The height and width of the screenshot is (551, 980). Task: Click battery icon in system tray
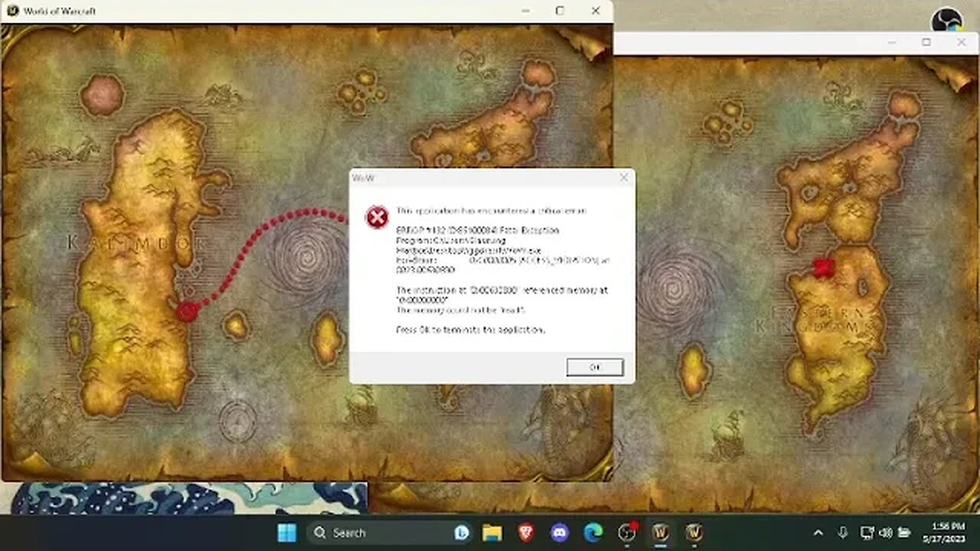pos(904,533)
